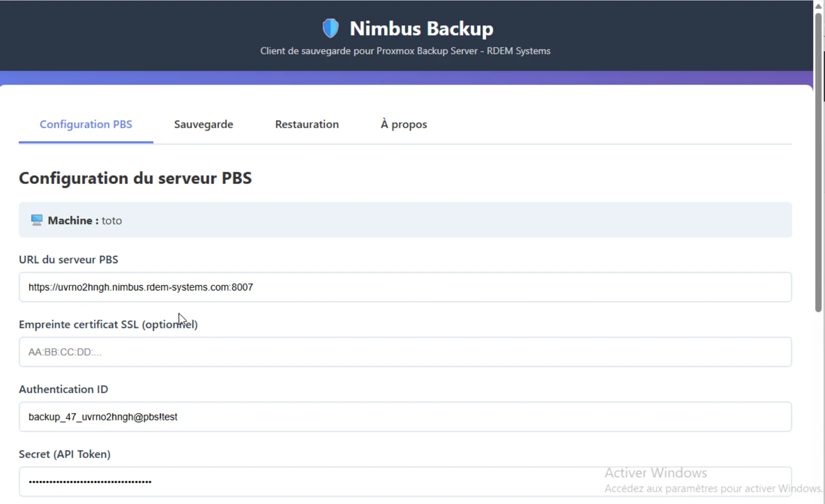
Task: Click the monitor icon beside Machine toto
Action: pos(36,220)
